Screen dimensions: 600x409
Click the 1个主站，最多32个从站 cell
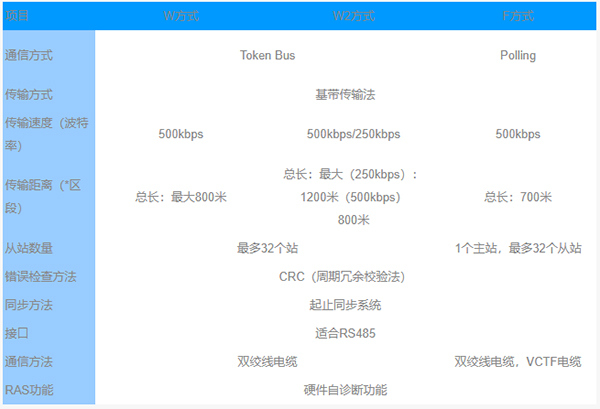point(518,248)
